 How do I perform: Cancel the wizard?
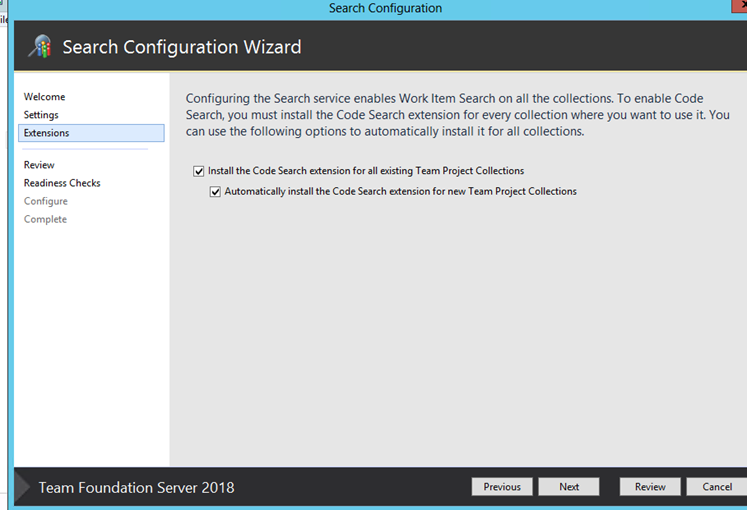[717, 487]
